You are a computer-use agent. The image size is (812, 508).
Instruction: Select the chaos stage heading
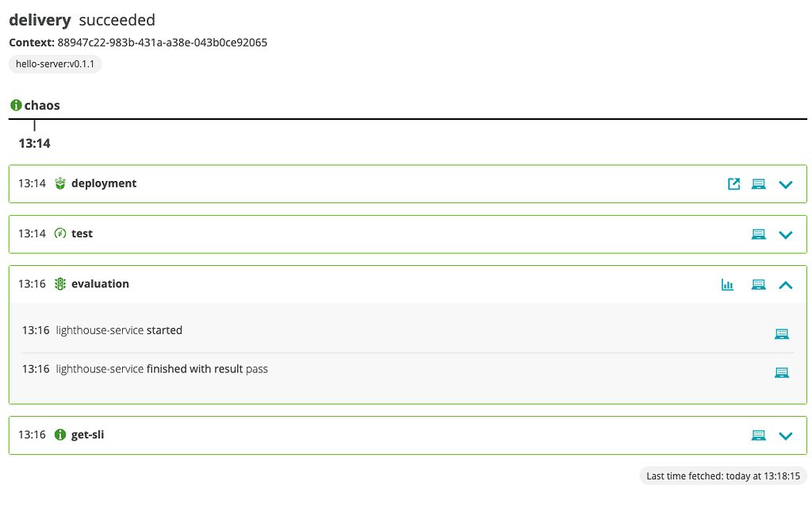pyautogui.click(x=42, y=106)
